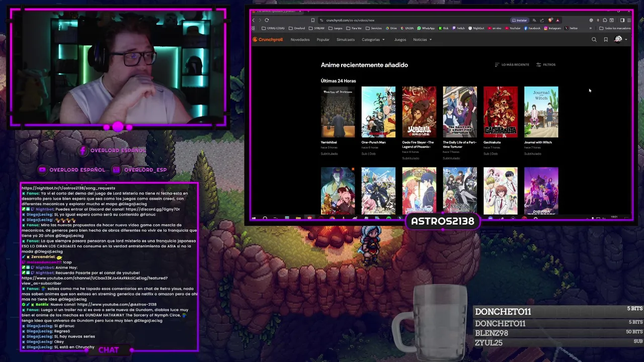Open the en vivo bookmark
The height and width of the screenshot is (362, 644).
495,28
